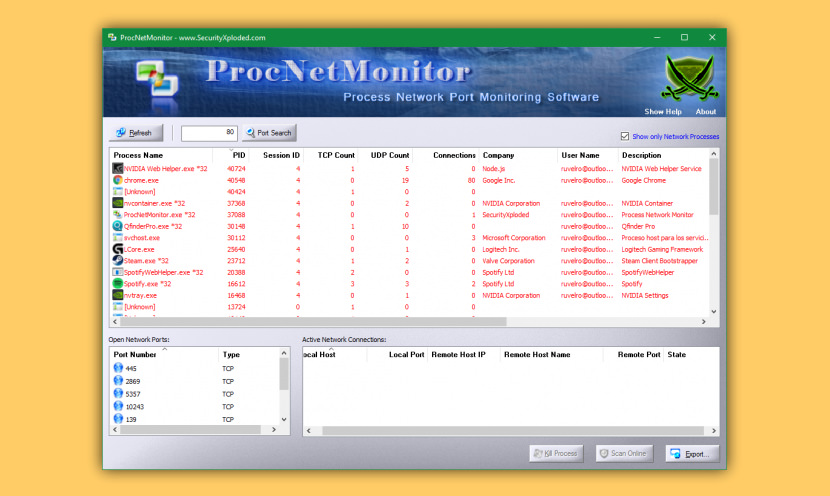Sort by the Process Name column
Image resolution: width=830 pixels, height=496 pixels.
pyautogui.click(x=161, y=155)
